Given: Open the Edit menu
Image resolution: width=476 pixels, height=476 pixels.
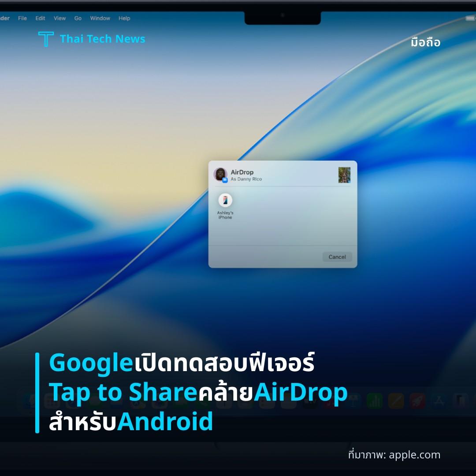Looking at the screenshot, I should (40, 19).
